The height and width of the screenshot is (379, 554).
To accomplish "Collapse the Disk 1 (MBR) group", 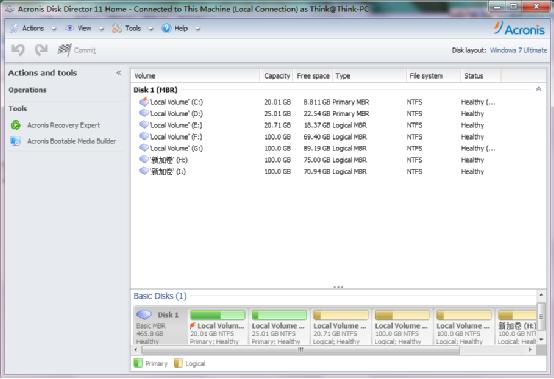I will pos(538,89).
